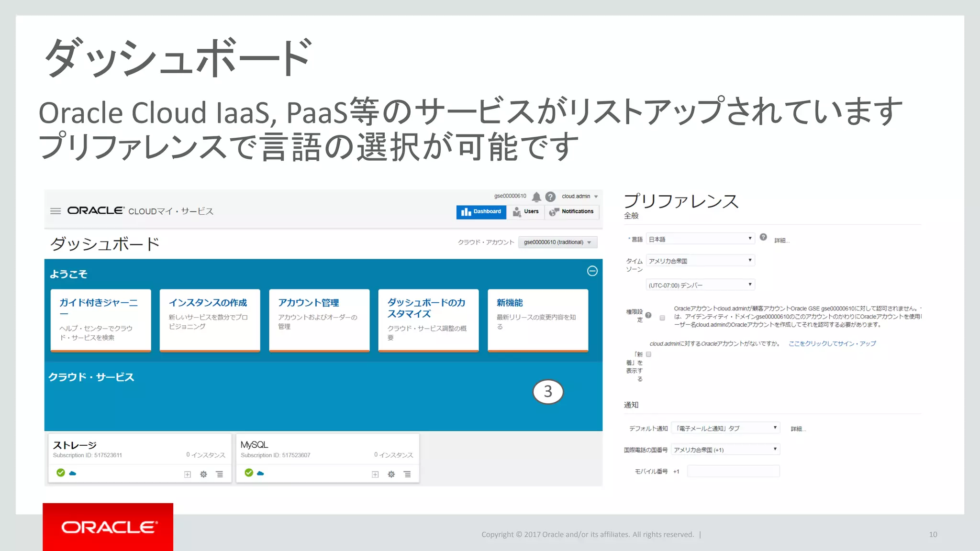
Task: Click the cloud icon on ストレージ card
Action: [73, 473]
